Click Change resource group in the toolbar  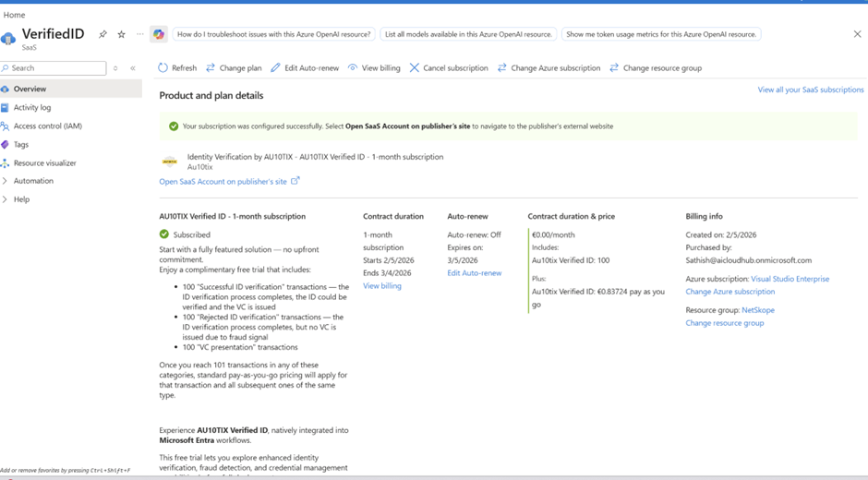coord(656,67)
